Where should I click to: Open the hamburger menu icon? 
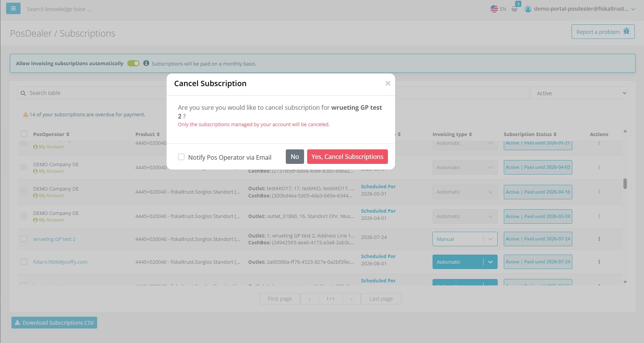[x=13, y=8]
